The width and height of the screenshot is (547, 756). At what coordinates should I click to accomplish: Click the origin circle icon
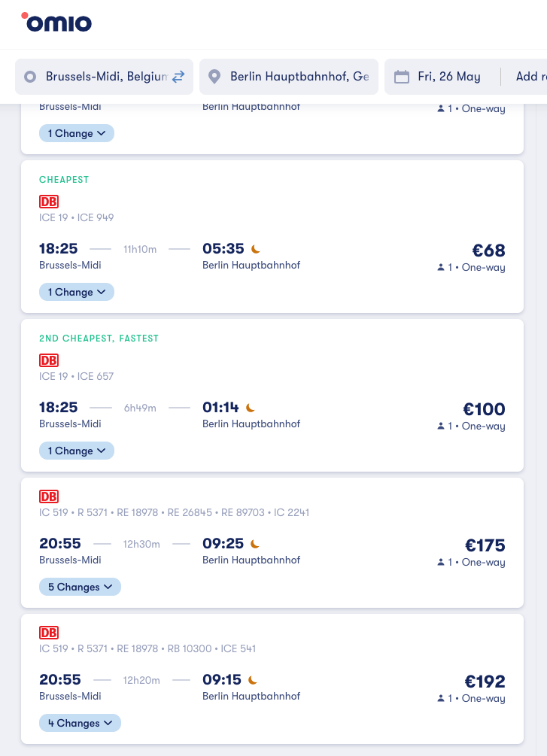point(30,77)
